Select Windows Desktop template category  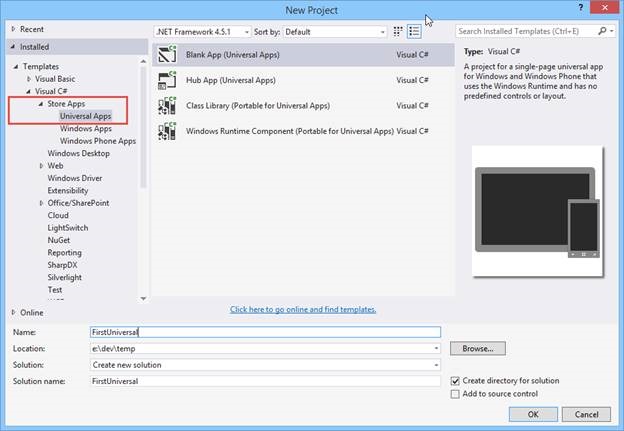pyautogui.click(x=78, y=153)
